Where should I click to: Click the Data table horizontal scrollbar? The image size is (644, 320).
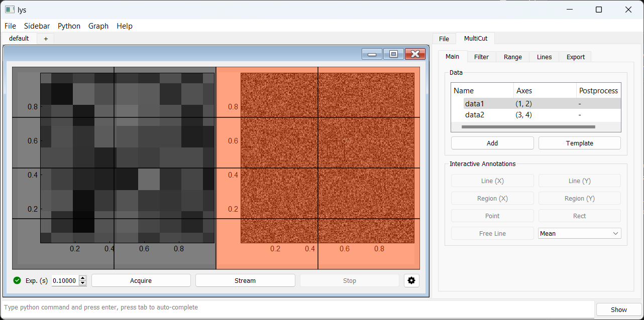(x=527, y=127)
